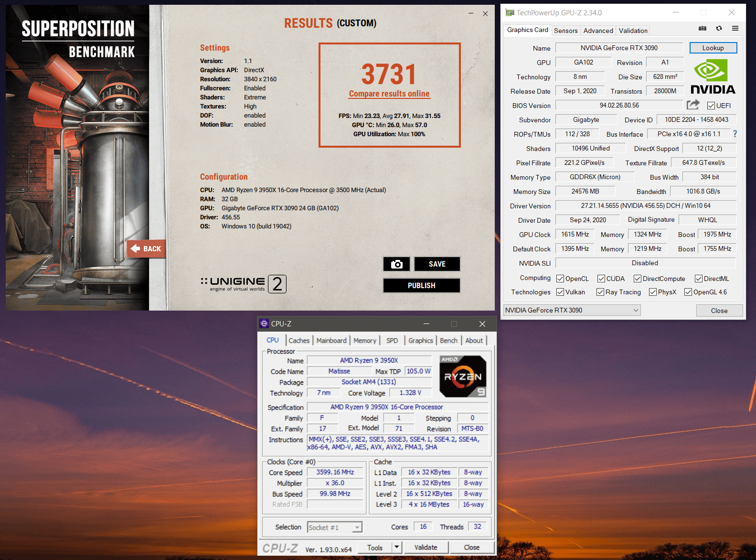Open the GPU-Z hamburger menu

[735, 29]
